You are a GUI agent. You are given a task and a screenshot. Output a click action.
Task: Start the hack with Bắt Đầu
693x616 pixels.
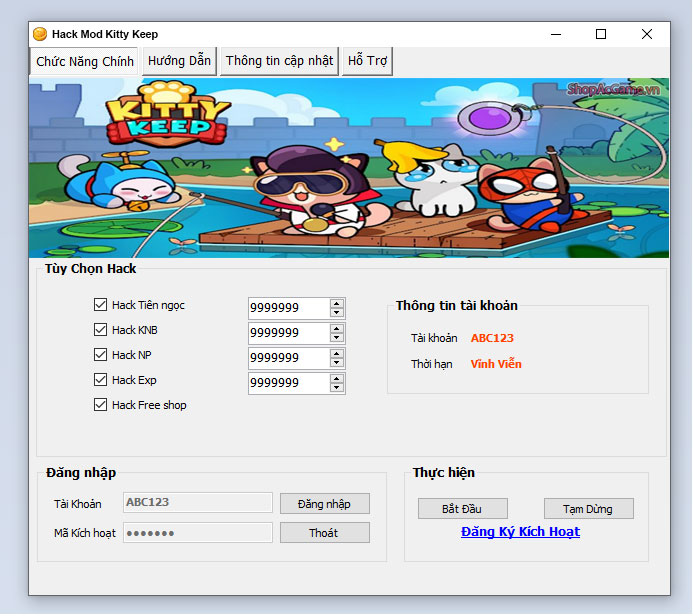point(462,509)
